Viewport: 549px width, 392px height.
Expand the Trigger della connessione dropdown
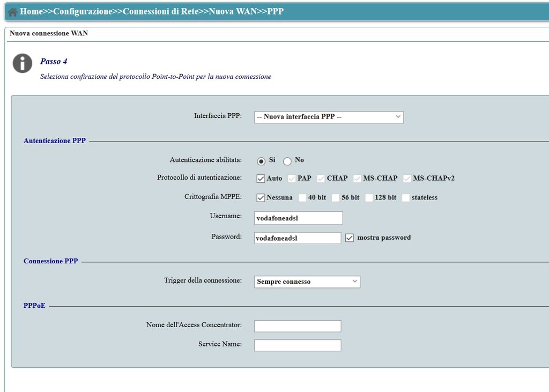point(307,282)
